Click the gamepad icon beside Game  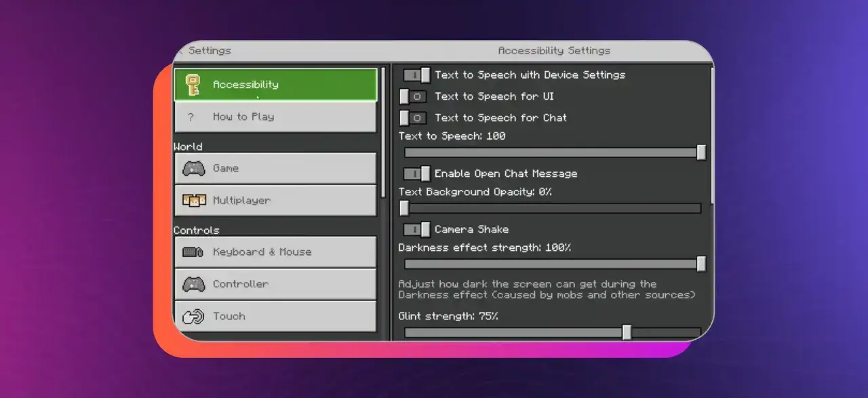(x=194, y=168)
